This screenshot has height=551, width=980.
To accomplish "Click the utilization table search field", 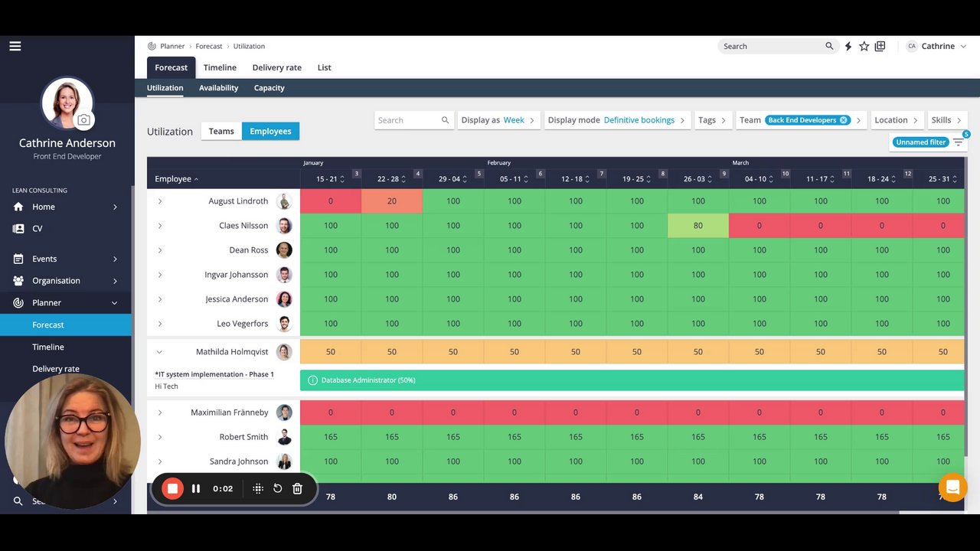I will coord(413,120).
